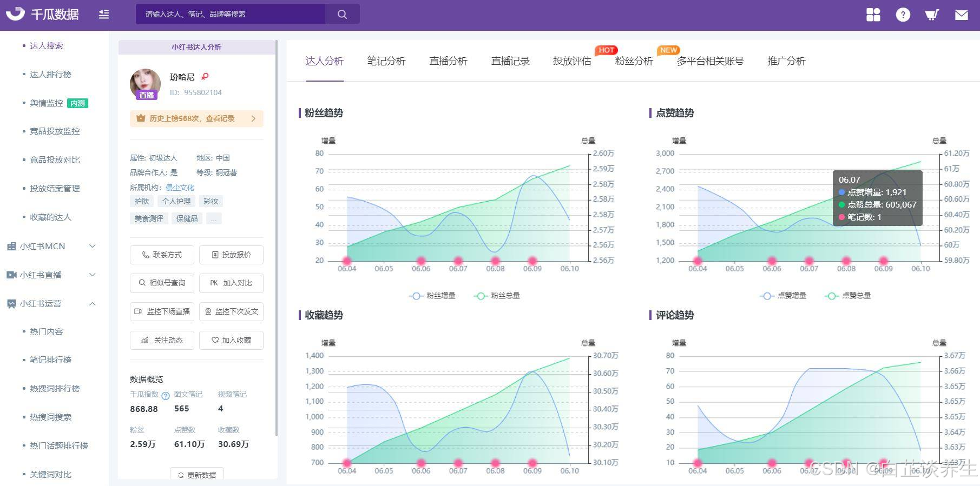Click the 监控下场直播 button

click(x=162, y=311)
